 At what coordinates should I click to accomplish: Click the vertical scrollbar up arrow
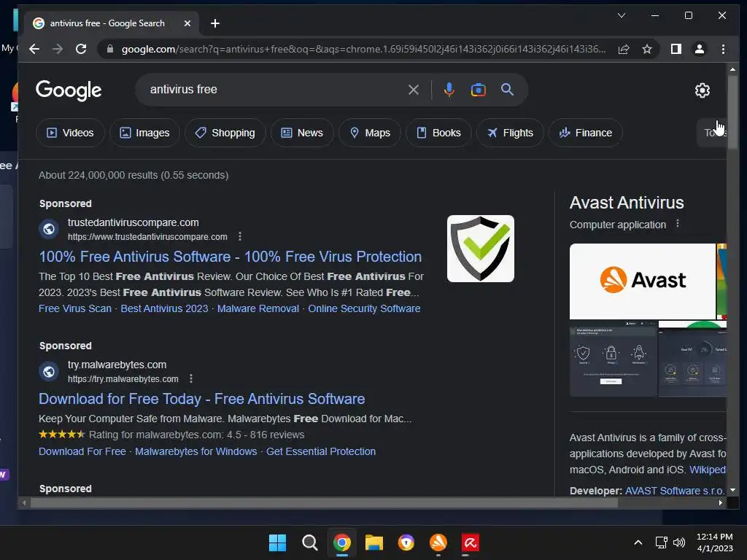pos(732,69)
